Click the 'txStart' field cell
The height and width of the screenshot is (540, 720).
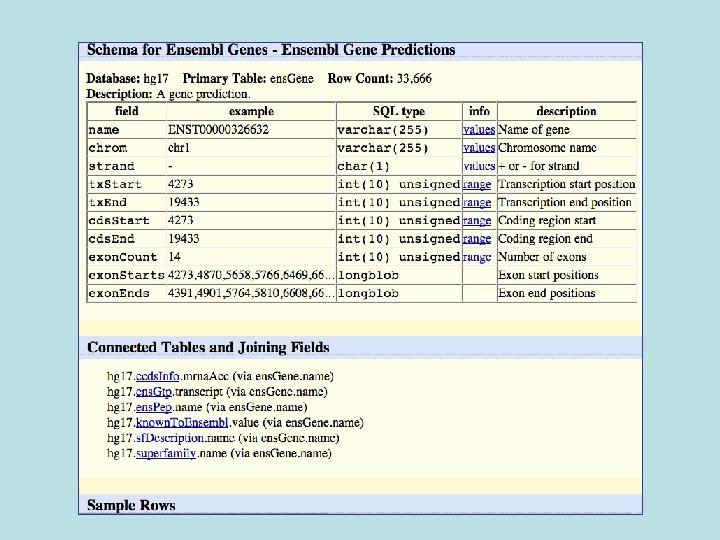[127, 184]
